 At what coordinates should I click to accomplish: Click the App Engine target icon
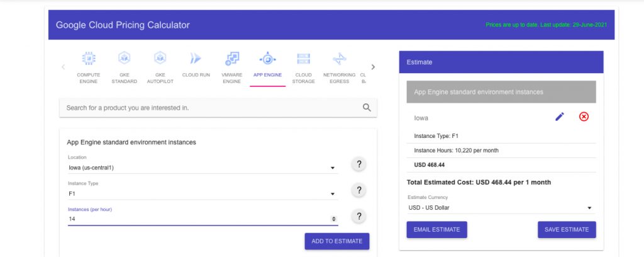click(x=267, y=59)
